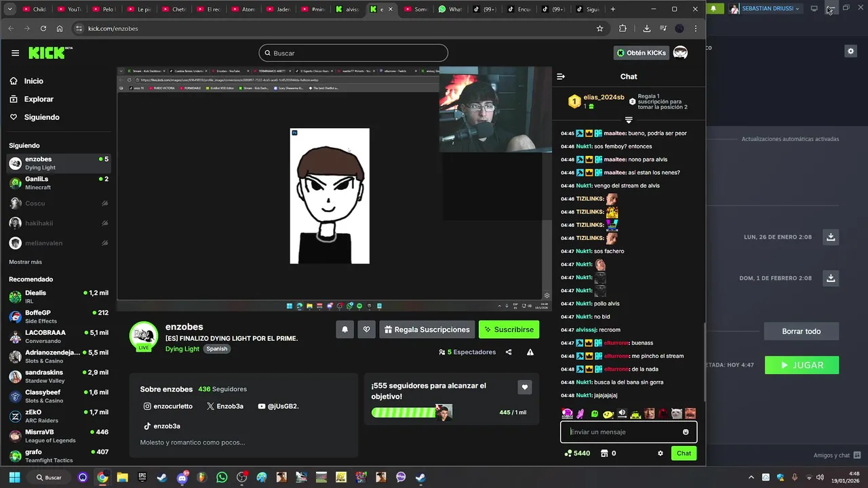
Task: Open the channel points shop icon
Action: tap(605, 453)
